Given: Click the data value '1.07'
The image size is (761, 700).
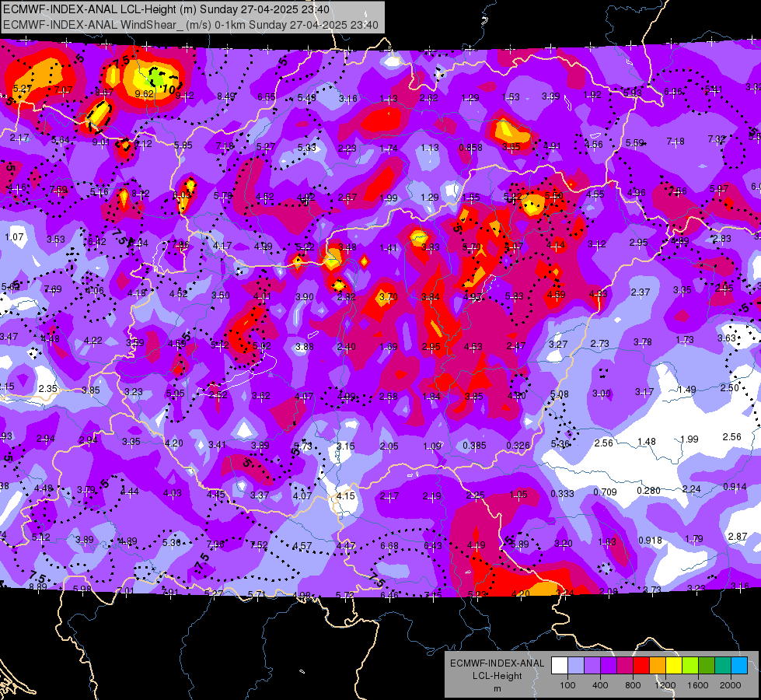Looking at the screenshot, I should pyautogui.click(x=14, y=237).
